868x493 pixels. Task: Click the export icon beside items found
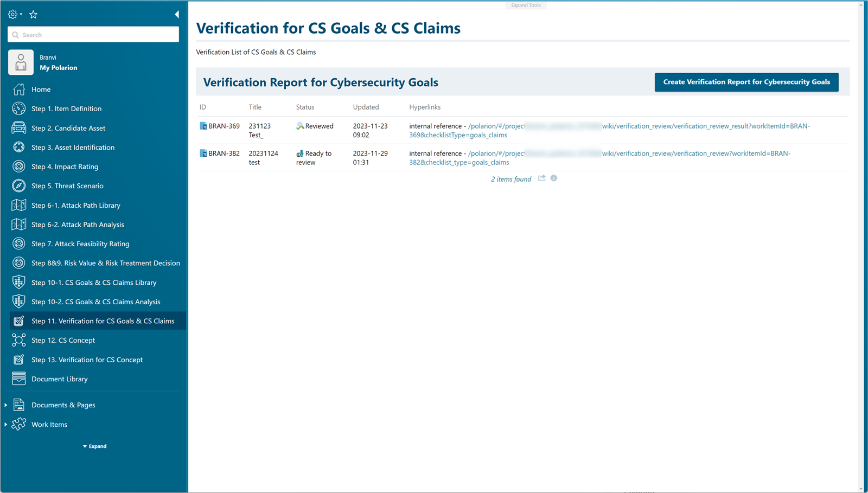click(541, 178)
